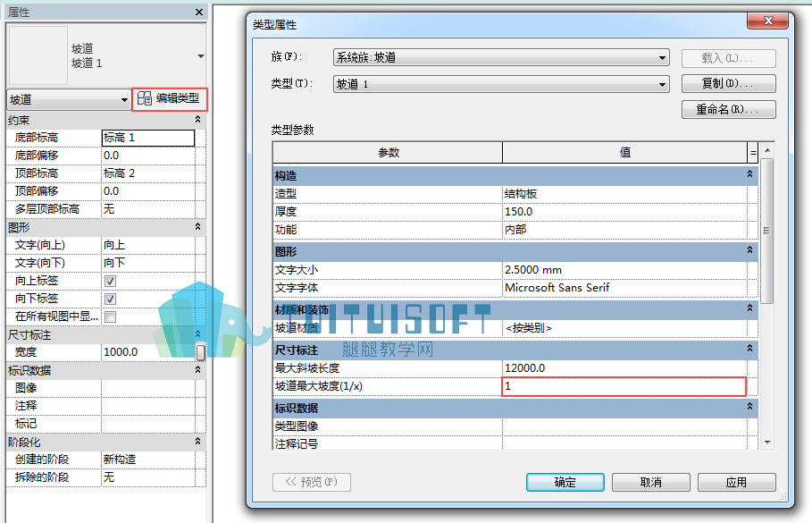The height and width of the screenshot is (523, 812).
Task: Click the 取消 cancel button
Action: click(x=651, y=482)
